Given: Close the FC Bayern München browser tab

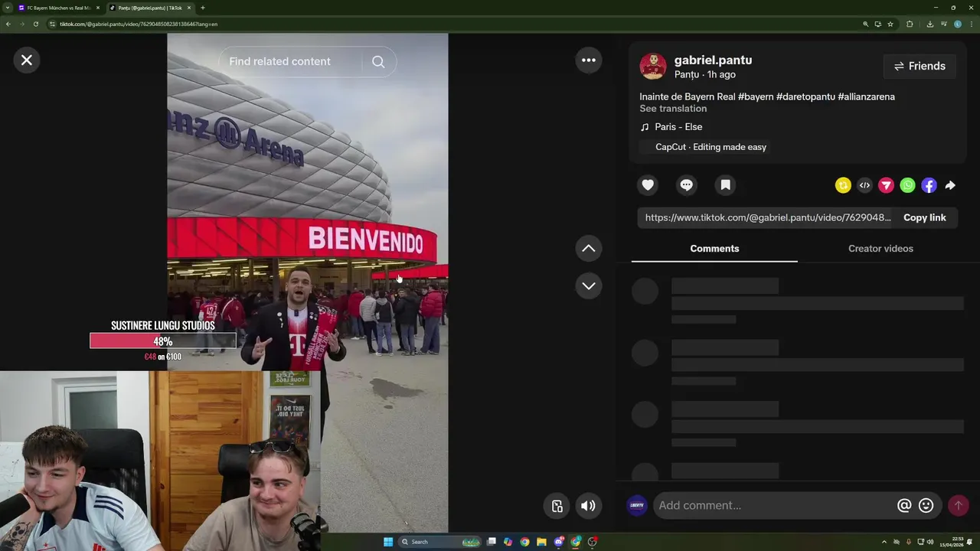Looking at the screenshot, I should click(98, 8).
